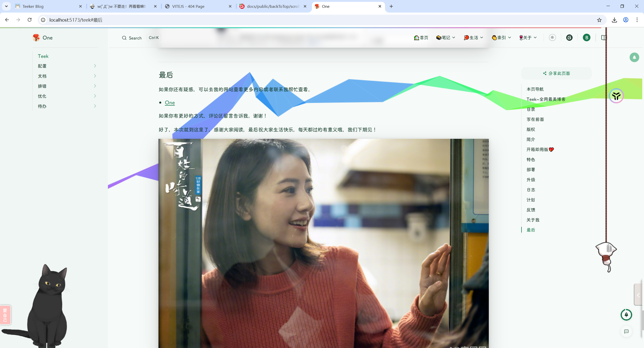Jump to 升级 outline entry
Screen dimensions: 644x348
click(531, 180)
